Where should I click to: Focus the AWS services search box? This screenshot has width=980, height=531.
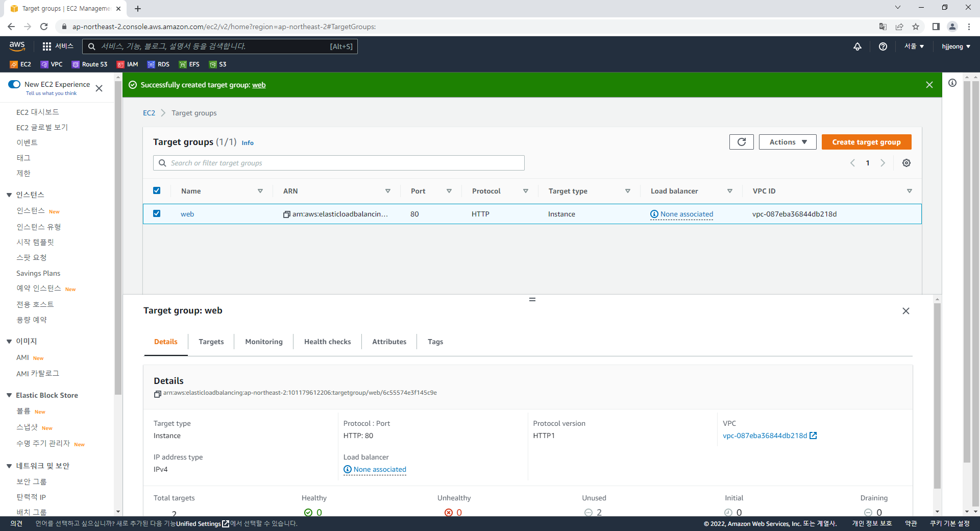(220, 46)
